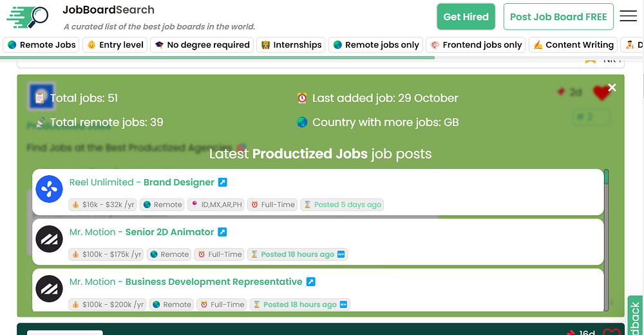Click the tag bar horizontal scroll indicator
The height and width of the screenshot is (335, 644).
[x=218, y=57]
